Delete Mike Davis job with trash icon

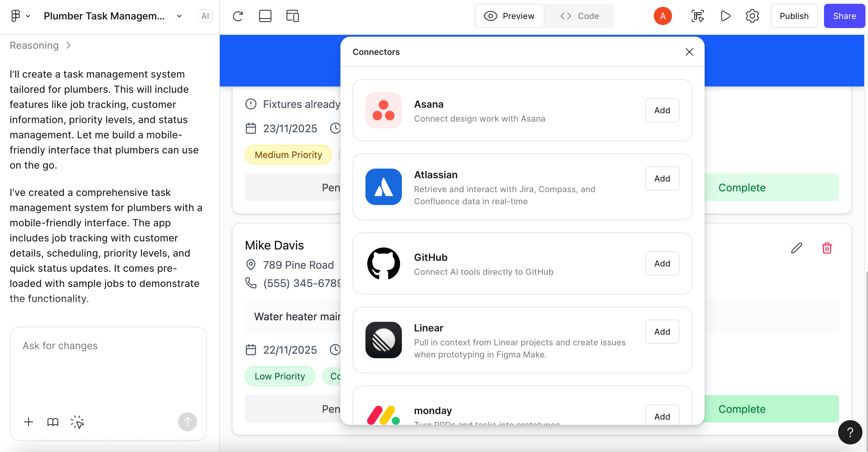click(x=827, y=248)
